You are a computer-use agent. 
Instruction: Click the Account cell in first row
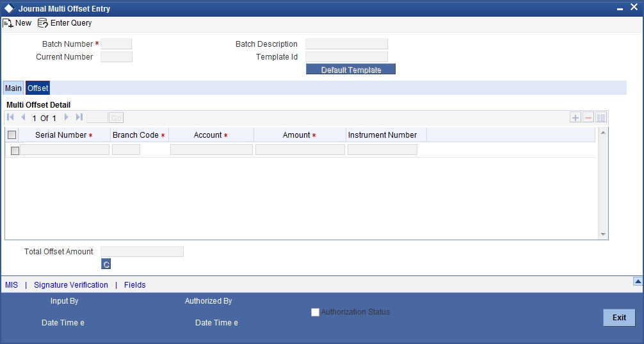point(211,150)
